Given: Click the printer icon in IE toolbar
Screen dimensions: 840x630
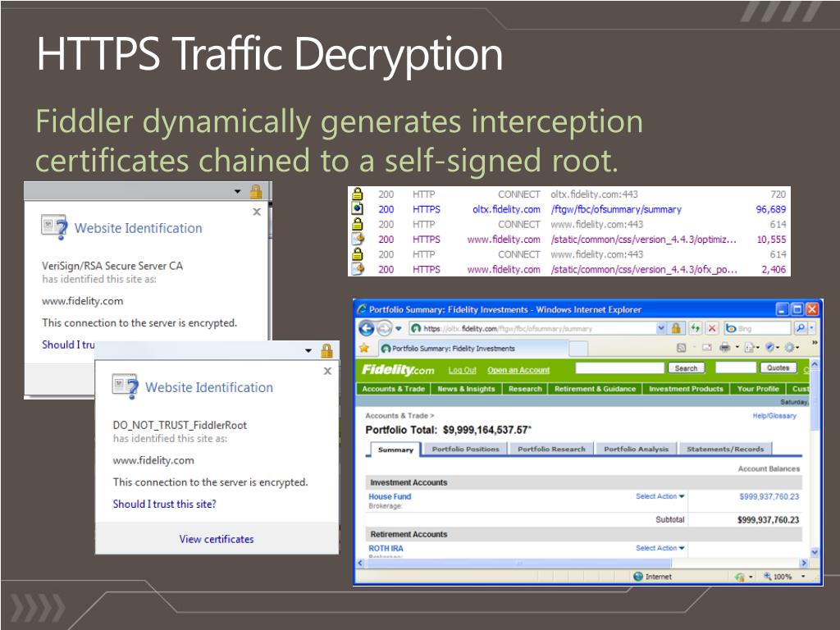Looking at the screenshot, I should click(x=724, y=348).
